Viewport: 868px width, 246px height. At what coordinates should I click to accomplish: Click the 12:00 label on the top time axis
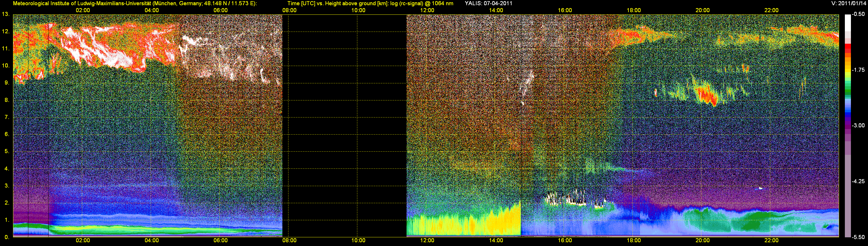(x=427, y=10)
